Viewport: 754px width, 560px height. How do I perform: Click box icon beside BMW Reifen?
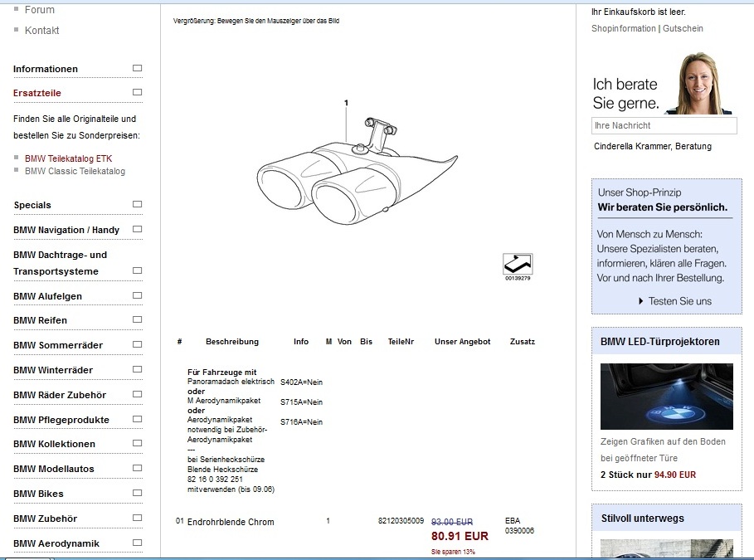(x=137, y=319)
